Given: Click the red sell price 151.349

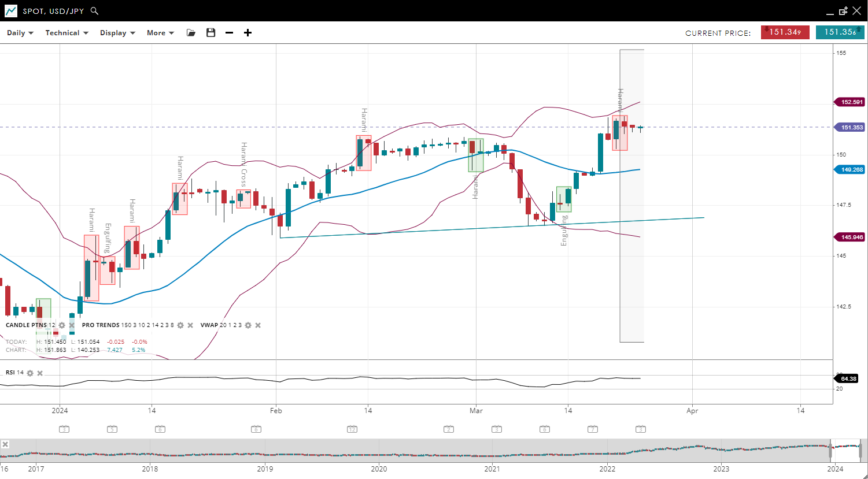Looking at the screenshot, I should [784, 32].
